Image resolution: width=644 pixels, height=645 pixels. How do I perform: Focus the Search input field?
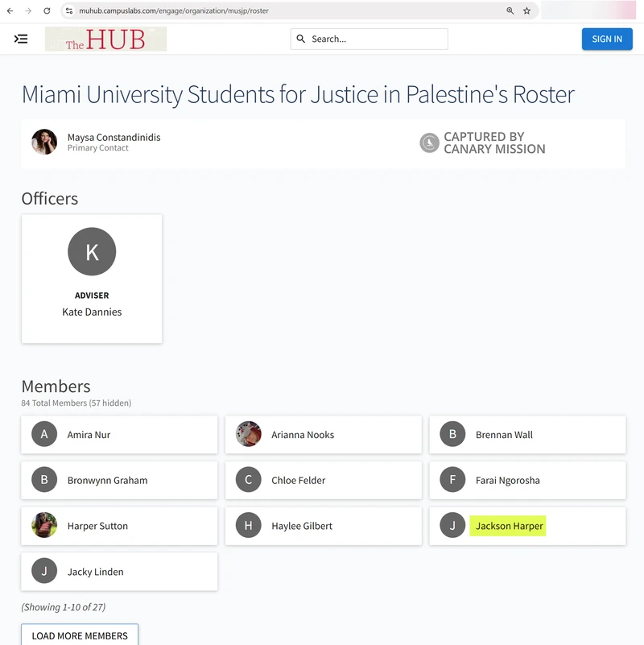tap(369, 39)
